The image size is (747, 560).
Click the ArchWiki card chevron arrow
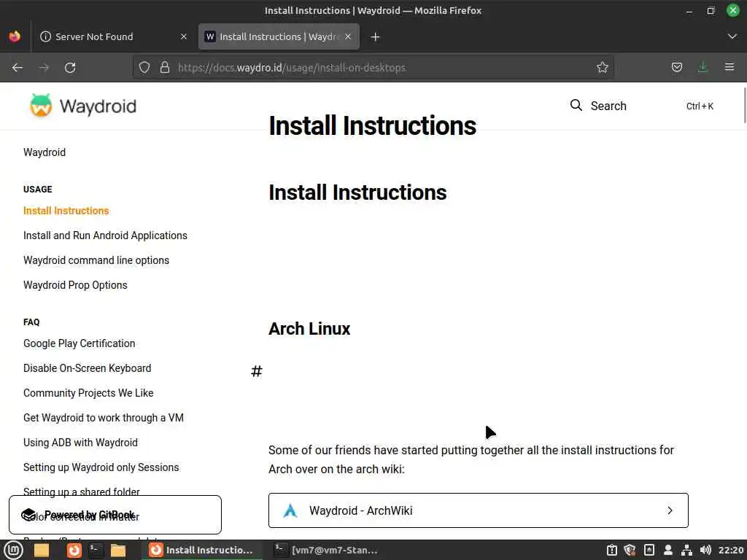click(670, 510)
